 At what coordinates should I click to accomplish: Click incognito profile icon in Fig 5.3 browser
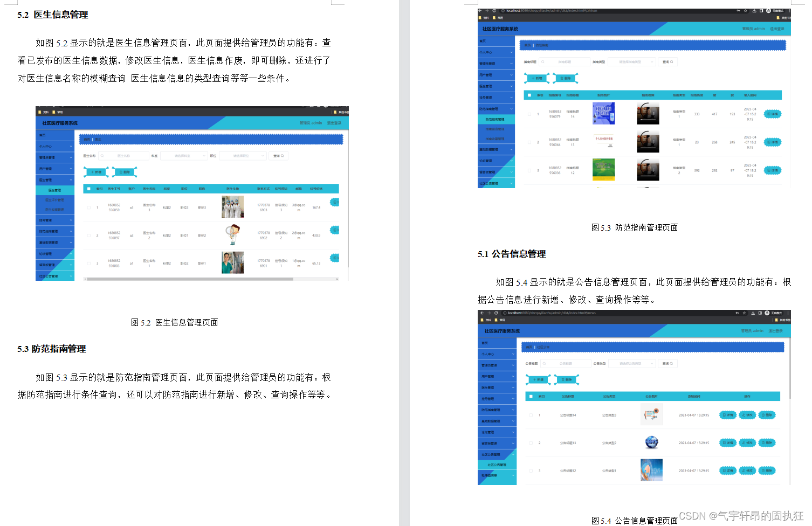[x=768, y=10]
